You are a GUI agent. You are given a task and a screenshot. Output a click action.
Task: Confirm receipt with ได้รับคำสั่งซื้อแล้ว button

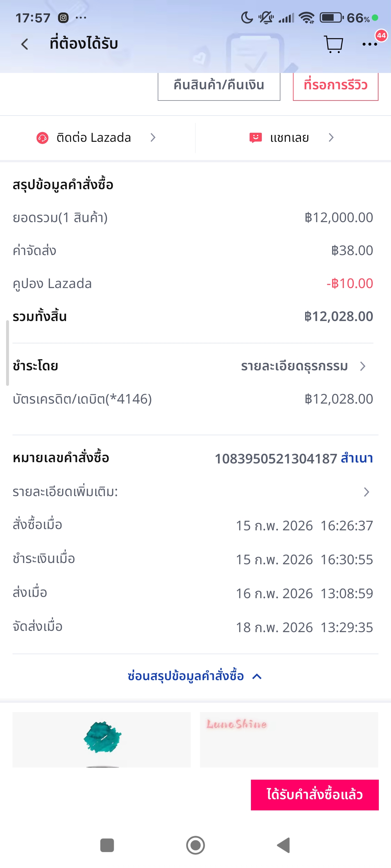[x=314, y=794]
